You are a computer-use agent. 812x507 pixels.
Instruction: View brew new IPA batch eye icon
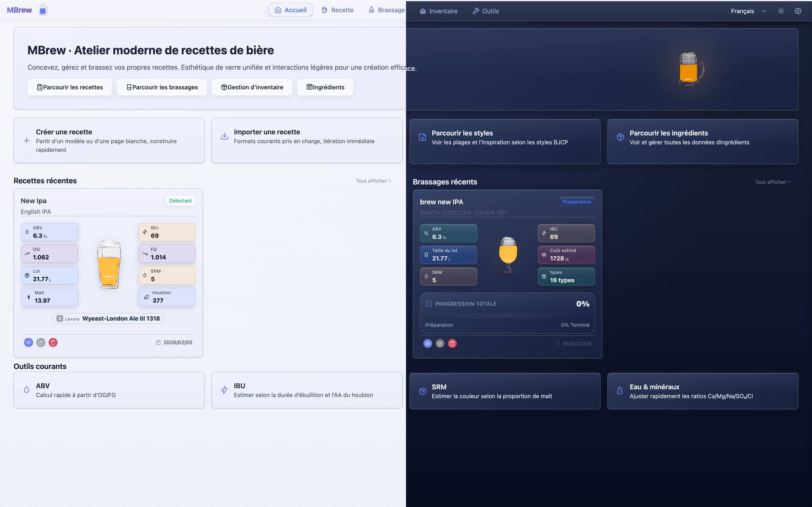tap(427, 343)
